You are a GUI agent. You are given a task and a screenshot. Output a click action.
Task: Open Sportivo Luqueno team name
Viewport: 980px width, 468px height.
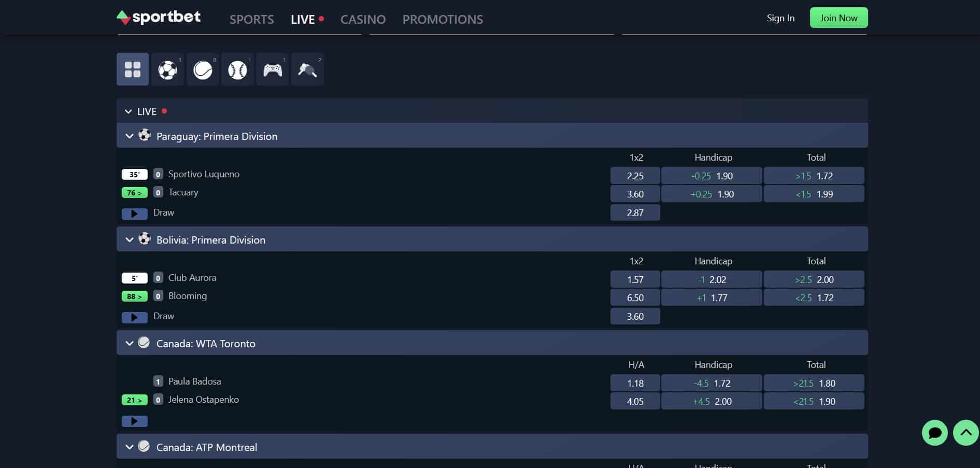coord(204,174)
